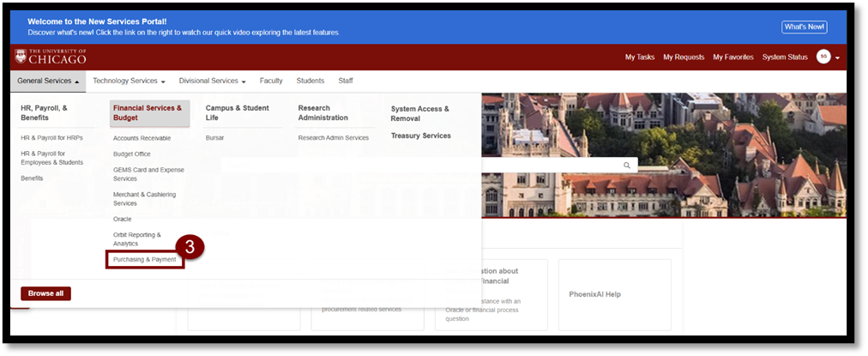868x356 pixels.
Task: Collapse the General Services menu
Action: click(x=48, y=81)
